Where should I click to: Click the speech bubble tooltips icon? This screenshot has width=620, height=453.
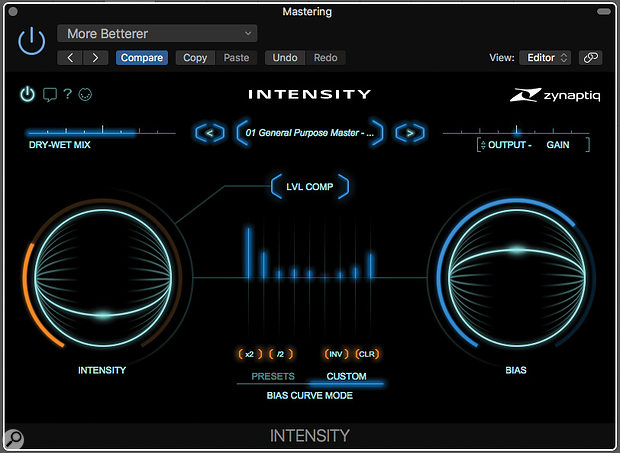pyautogui.click(x=50, y=95)
